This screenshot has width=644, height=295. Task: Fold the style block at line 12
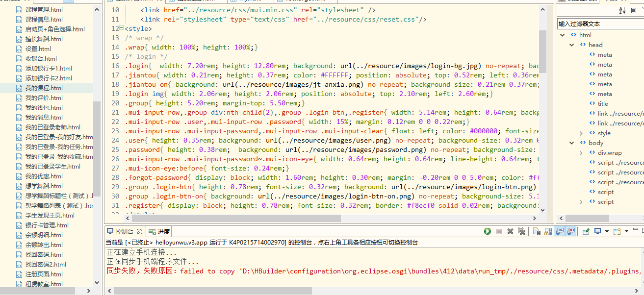pos(122,28)
